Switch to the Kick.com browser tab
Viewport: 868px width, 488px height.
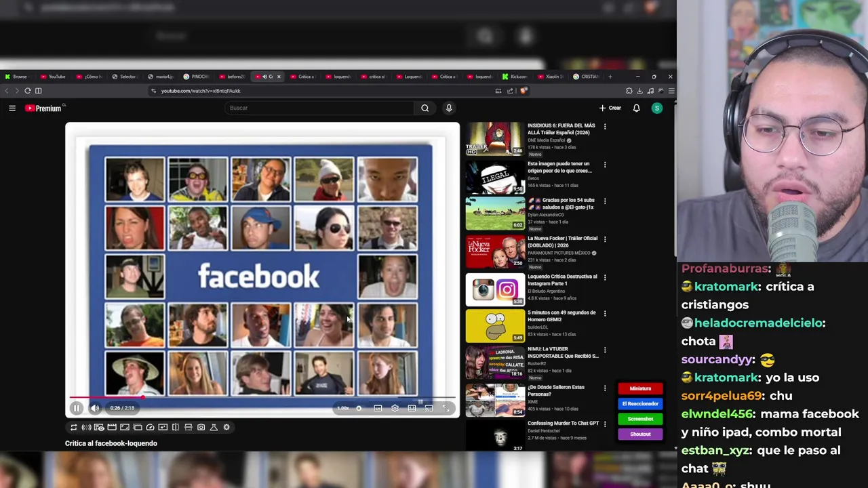coord(515,77)
